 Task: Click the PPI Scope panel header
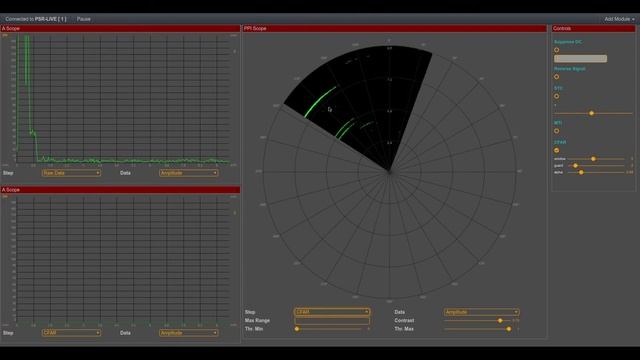point(395,29)
